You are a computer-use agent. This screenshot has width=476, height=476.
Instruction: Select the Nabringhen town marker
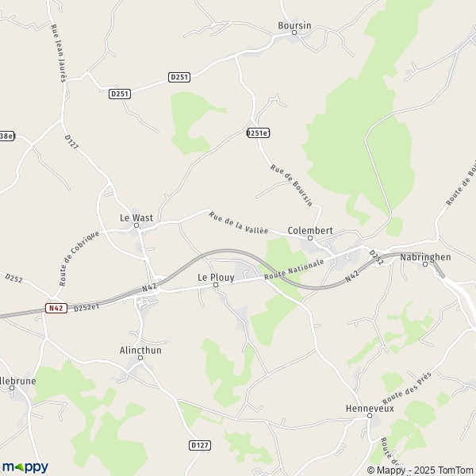[x=425, y=264]
